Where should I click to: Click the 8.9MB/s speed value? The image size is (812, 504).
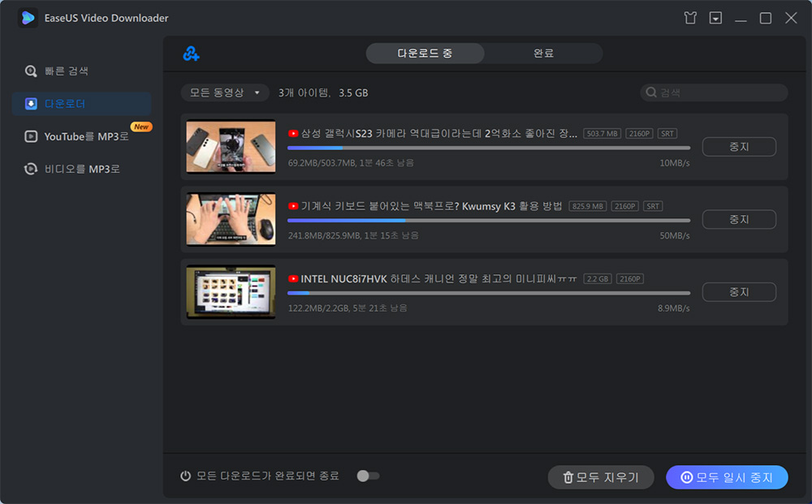coord(673,308)
